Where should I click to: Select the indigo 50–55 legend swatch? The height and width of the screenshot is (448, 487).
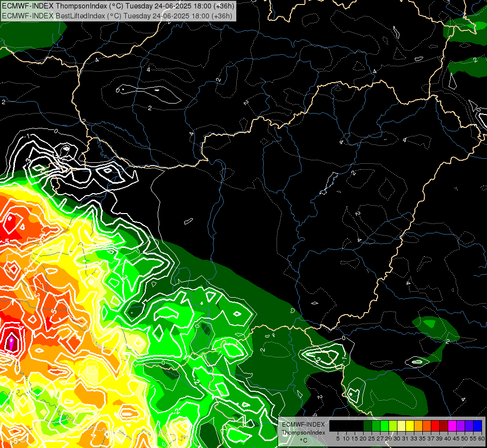point(469,426)
